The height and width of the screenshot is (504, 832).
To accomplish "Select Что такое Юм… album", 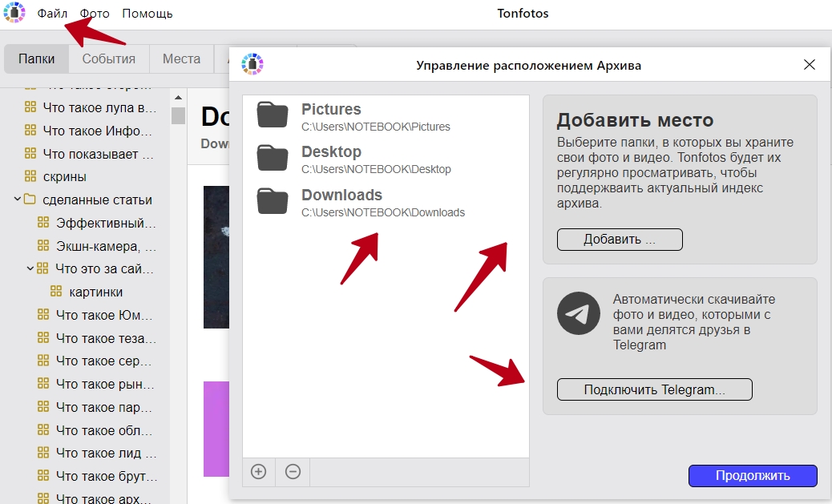I will 104,315.
